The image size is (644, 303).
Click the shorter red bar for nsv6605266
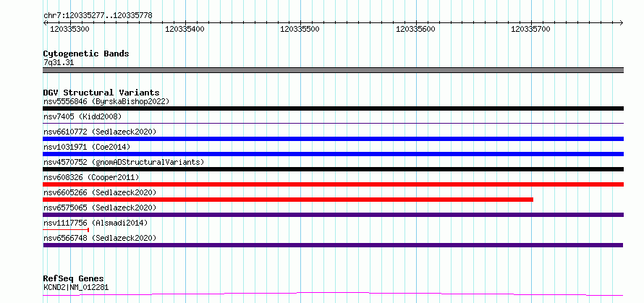tap(288, 200)
